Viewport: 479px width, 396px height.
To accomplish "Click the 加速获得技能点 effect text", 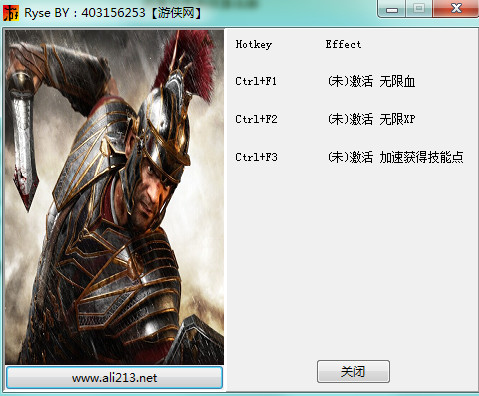I will [x=421, y=157].
